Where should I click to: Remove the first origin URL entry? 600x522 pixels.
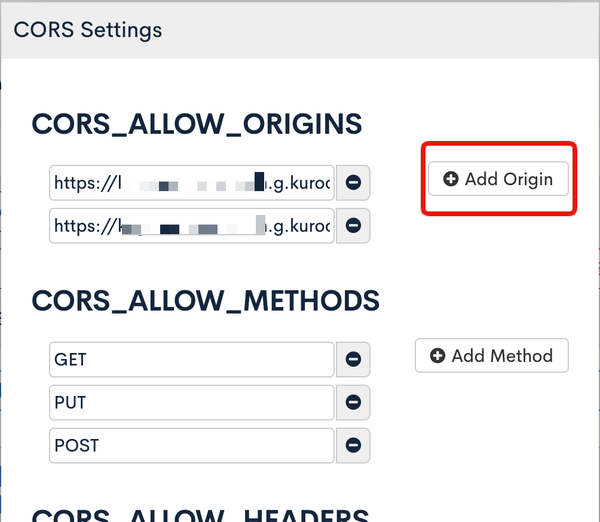(353, 183)
